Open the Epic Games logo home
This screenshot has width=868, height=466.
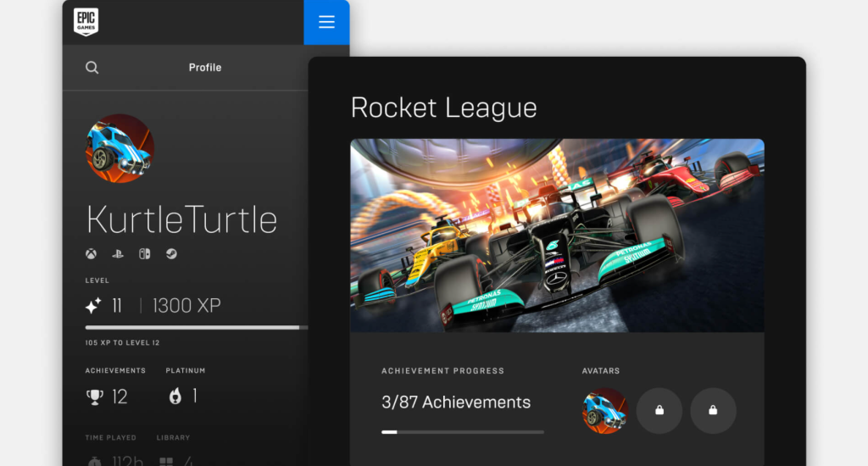pyautogui.click(x=86, y=22)
